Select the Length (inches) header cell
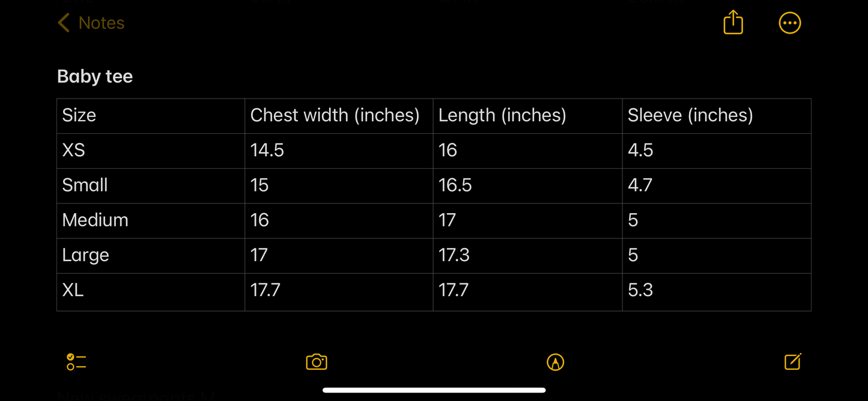 [x=527, y=116]
